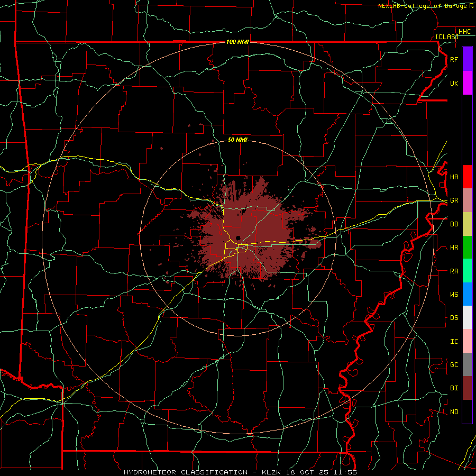Image resolution: width=476 pixels, height=476 pixels.
Task: Click the WS blue legend swatch
Action: (x=467, y=294)
